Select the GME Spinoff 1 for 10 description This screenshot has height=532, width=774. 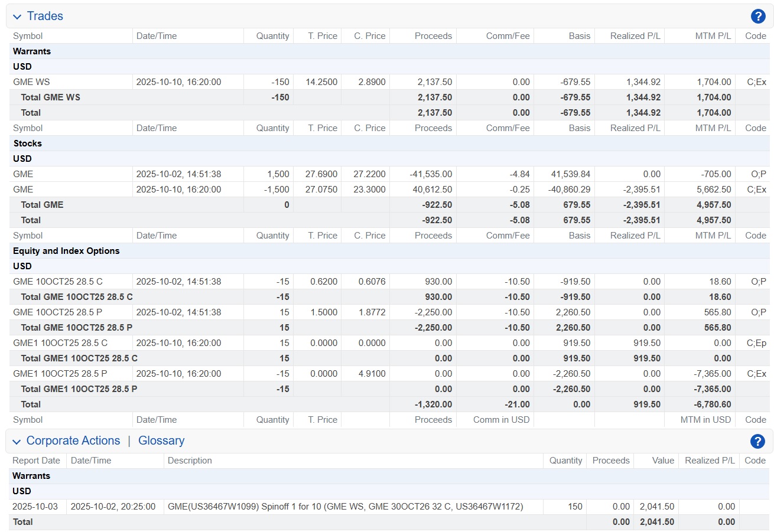[x=345, y=506]
